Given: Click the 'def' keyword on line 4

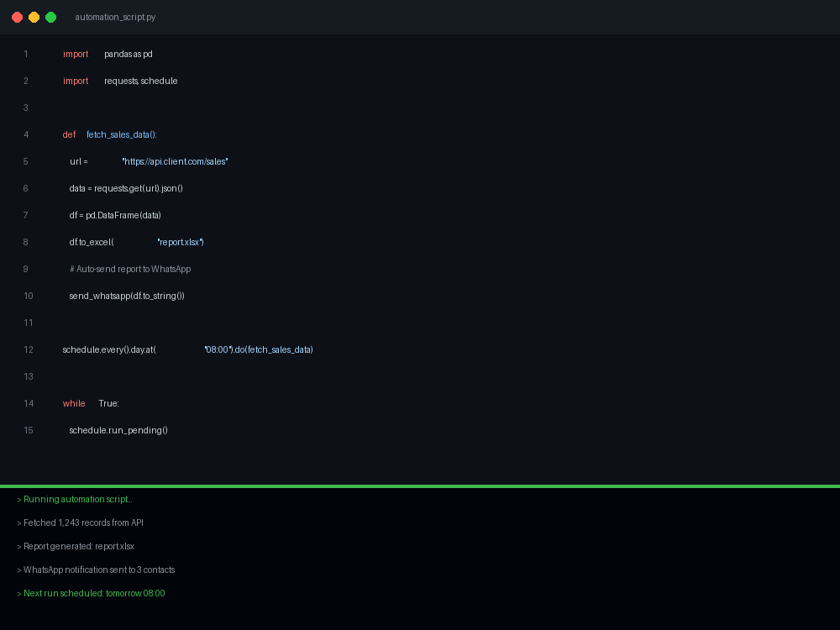Looking at the screenshot, I should point(69,134).
